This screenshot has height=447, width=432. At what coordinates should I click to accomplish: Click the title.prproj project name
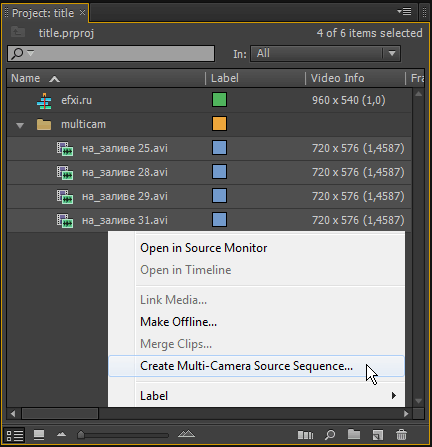(66, 33)
